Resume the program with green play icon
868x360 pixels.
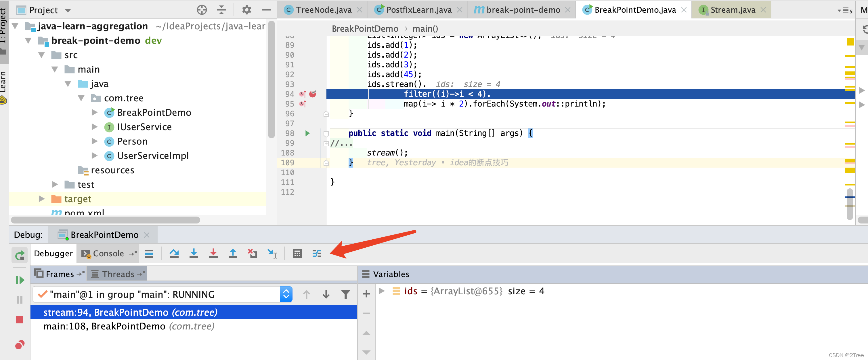pyautogui.click(x=19, y=280)
